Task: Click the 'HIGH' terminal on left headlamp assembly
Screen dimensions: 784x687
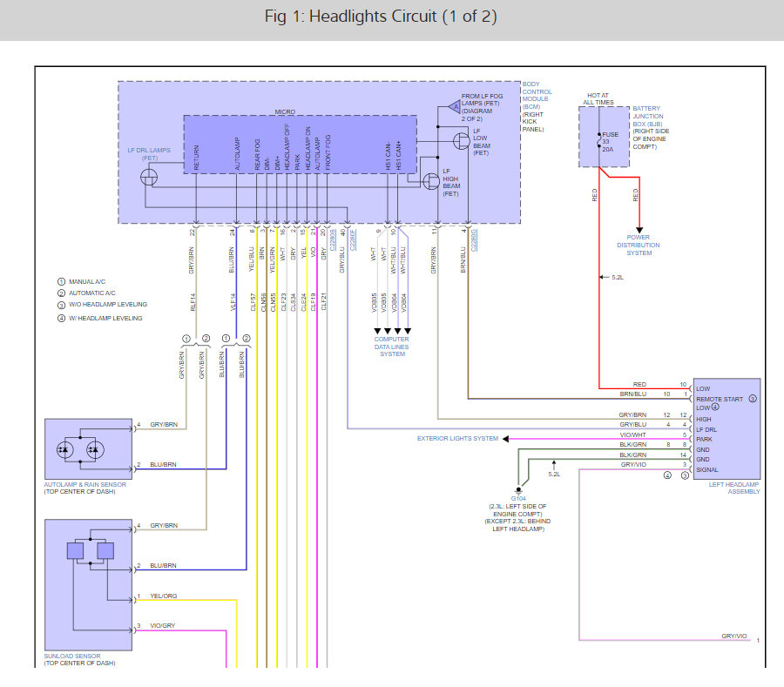Action: (704, 419)
